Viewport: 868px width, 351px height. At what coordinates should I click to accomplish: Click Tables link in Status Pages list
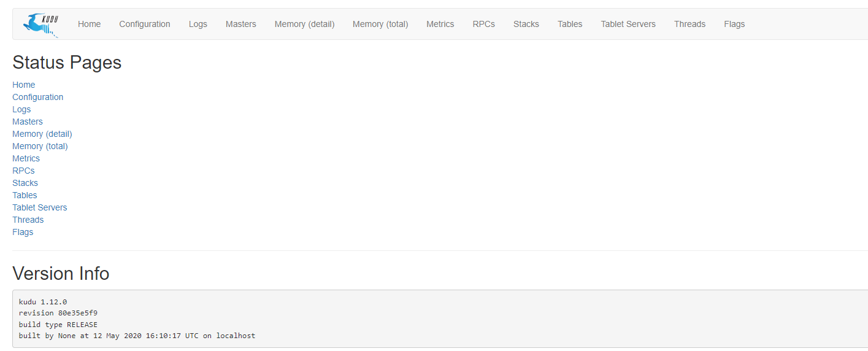tap(25, 195)
